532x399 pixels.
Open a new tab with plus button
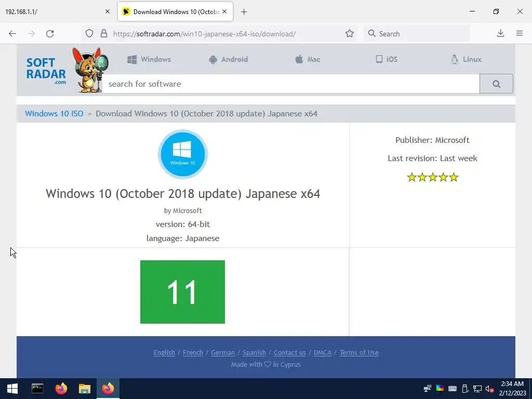coord(244,12)
